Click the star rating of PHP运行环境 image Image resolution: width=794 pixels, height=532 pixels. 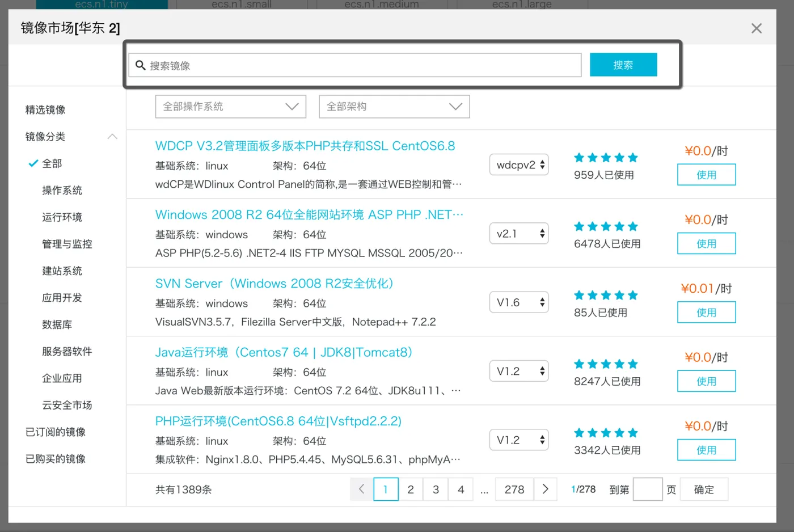click(x=606, y=433)
